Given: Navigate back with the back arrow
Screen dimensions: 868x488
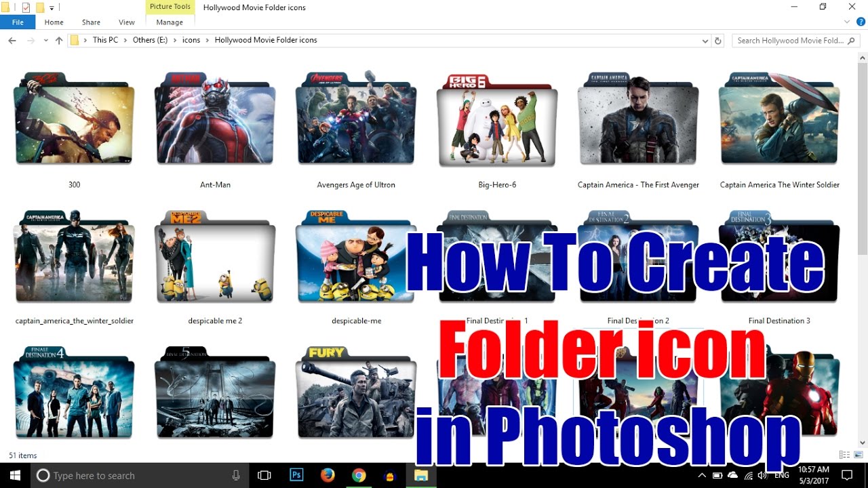Looking at the screenshot, I should click(x=12, y=40).
